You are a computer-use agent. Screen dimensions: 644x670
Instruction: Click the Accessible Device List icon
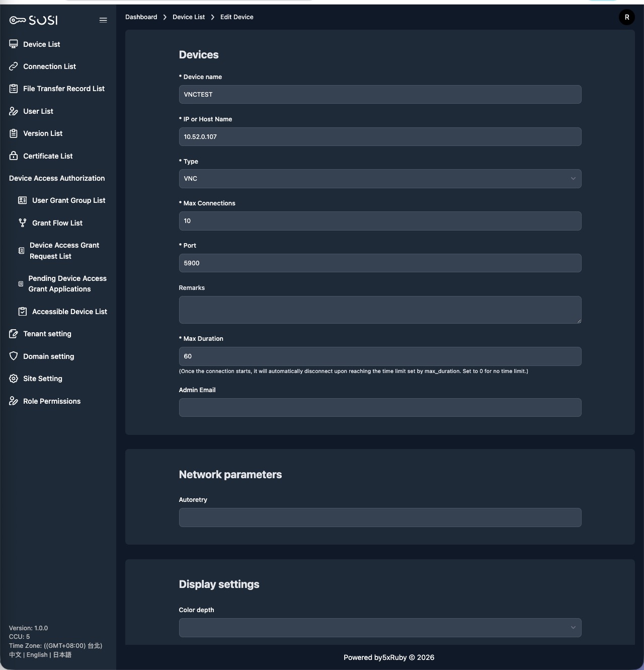(x=23, y=312)
